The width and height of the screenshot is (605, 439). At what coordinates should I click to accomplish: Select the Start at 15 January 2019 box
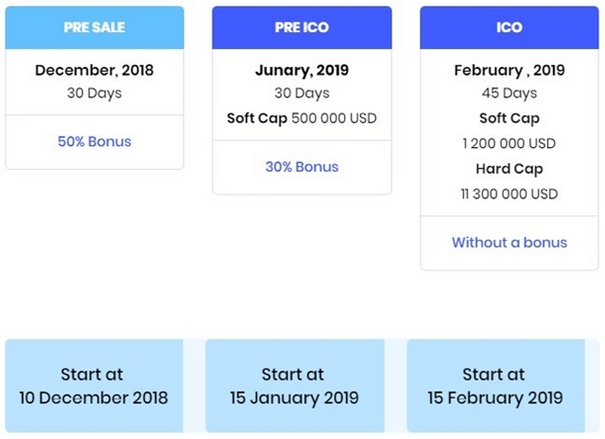point(294,386)
